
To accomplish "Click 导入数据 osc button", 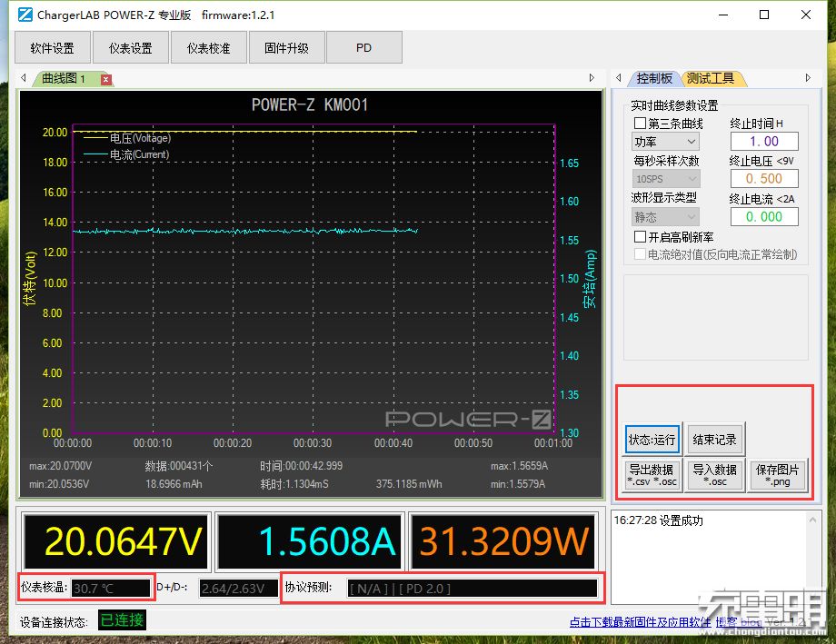I will tap(714, 474).
